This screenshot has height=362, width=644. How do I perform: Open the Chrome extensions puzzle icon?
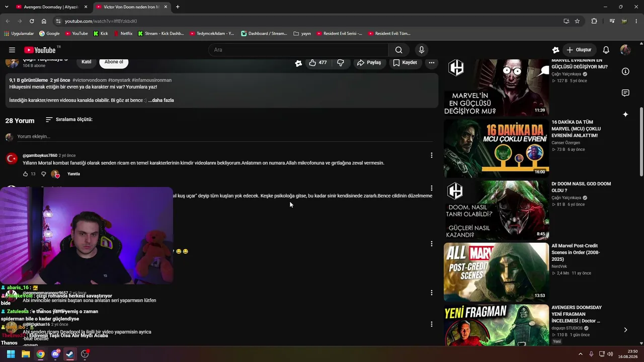click(594, 21)
